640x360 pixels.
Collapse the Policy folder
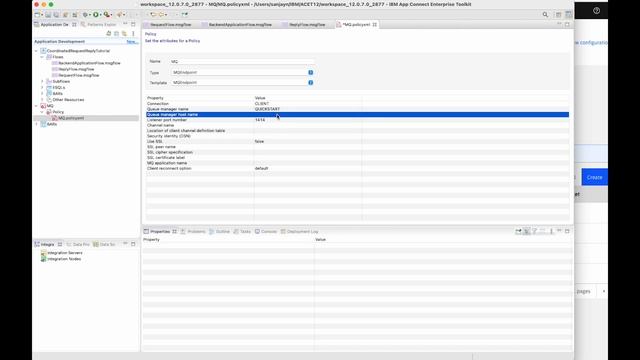[42, 112]
